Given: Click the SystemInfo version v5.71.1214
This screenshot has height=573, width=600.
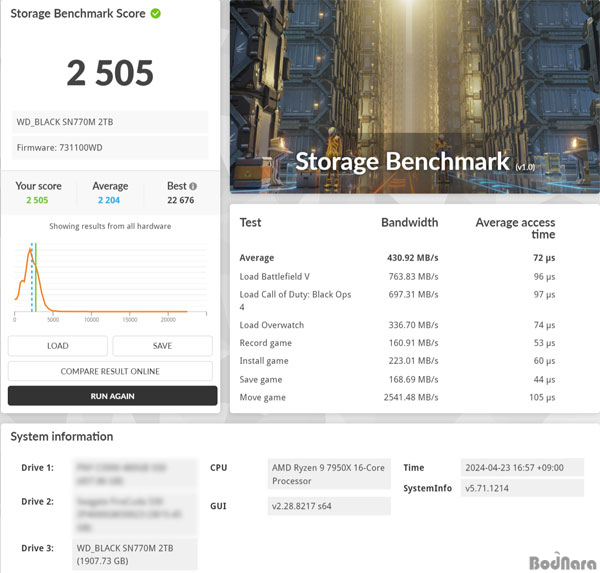Looking at the screenshot, I should (522, 488).
